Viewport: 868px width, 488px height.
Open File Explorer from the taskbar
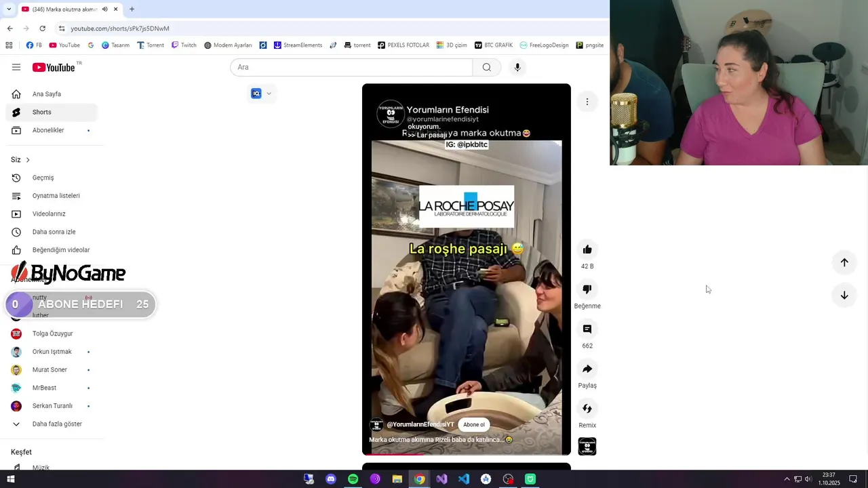(x=397, y=479)
